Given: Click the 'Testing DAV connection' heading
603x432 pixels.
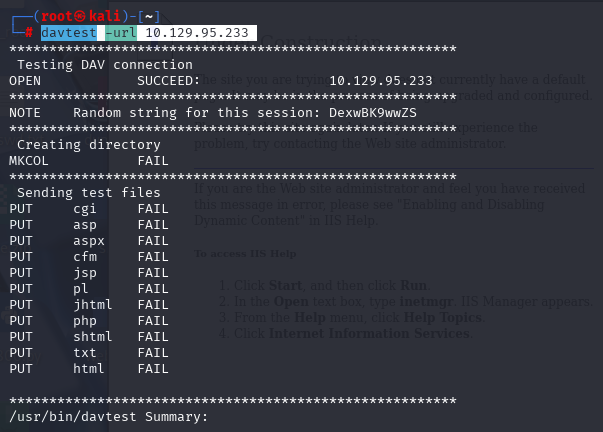Looking at the screenshot, I should [105, 65].
